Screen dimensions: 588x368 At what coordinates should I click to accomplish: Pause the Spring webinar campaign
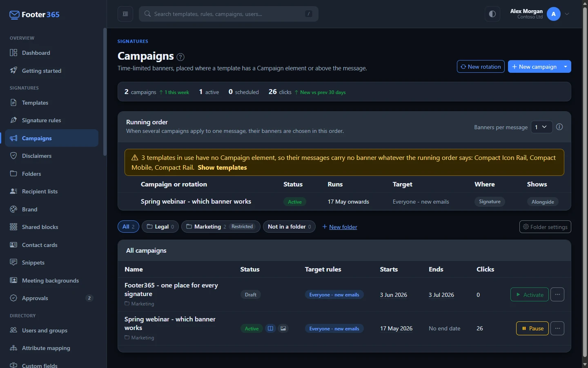532,328
